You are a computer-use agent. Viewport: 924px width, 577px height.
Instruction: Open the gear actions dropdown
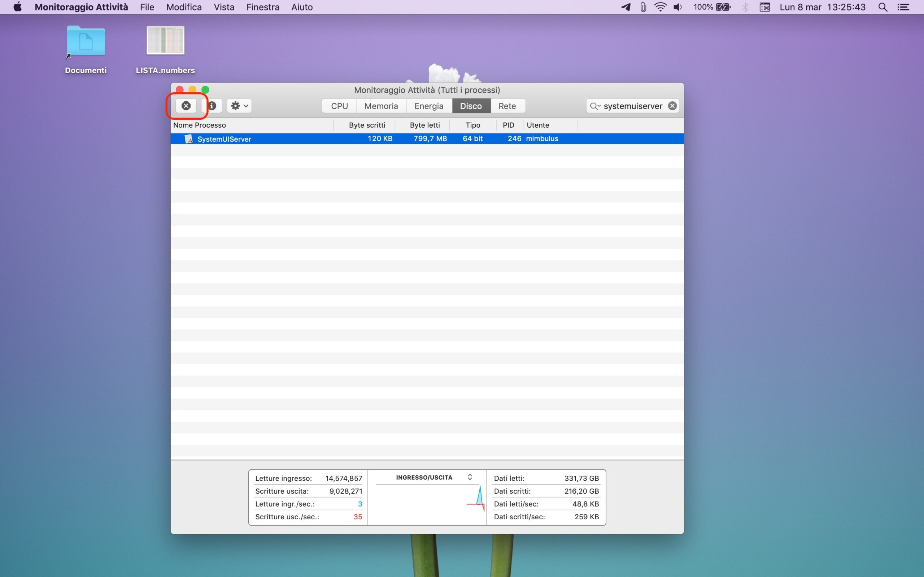click(x=239, y=106)
